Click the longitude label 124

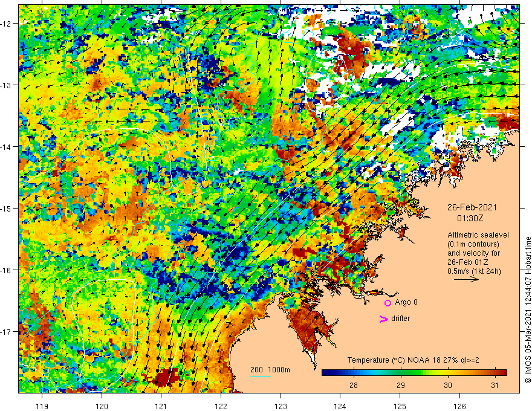340,406
